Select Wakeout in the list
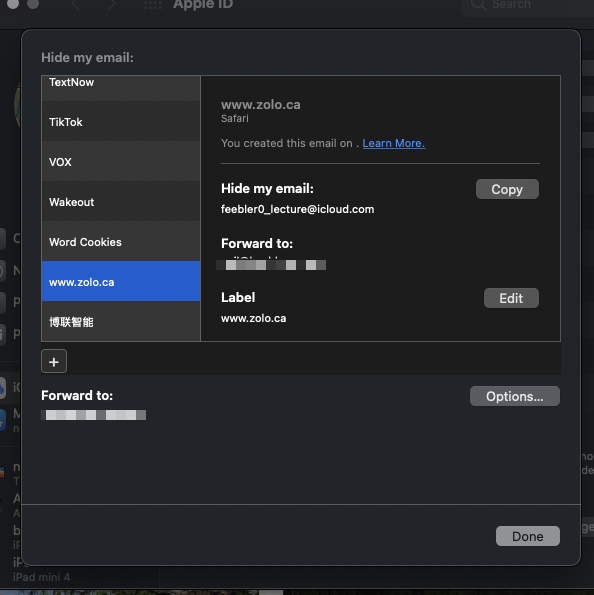Image resolution: width=594 pixels, height=595 pixels. coord(121,201)
